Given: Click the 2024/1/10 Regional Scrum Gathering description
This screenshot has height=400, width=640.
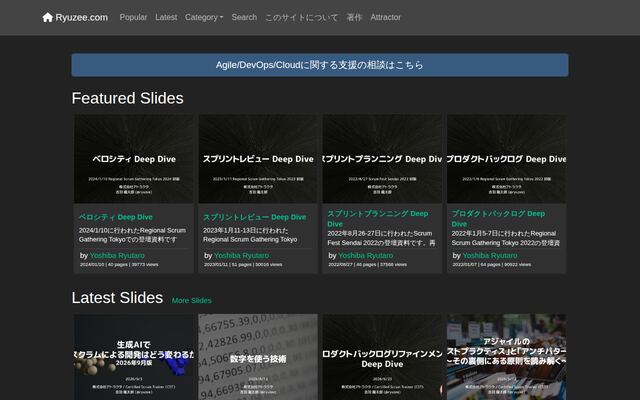Looking at the screenshot, I should tap(132, 235).
